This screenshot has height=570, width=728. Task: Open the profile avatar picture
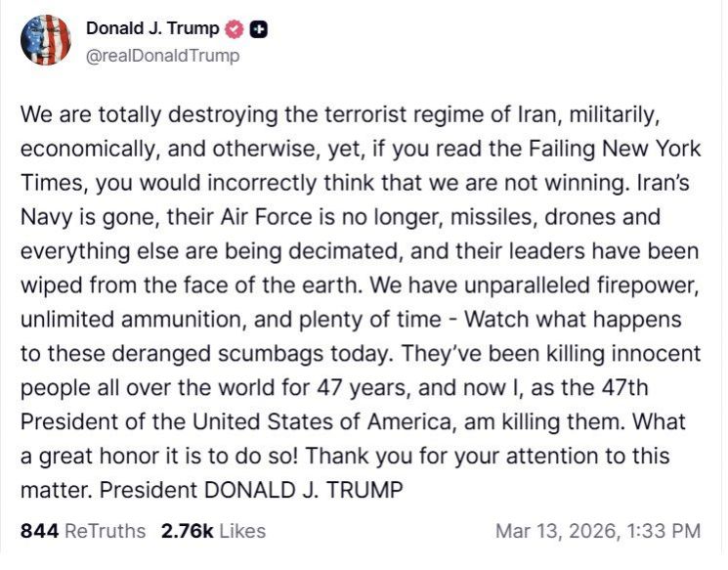(45, 41)
